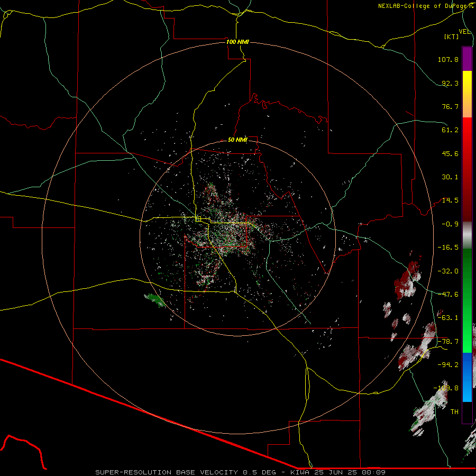Click the Super-Resolution Base Velocity caption
Viewport: 476px width, 476px height.
pyautogui.click(x=240, y=472)
